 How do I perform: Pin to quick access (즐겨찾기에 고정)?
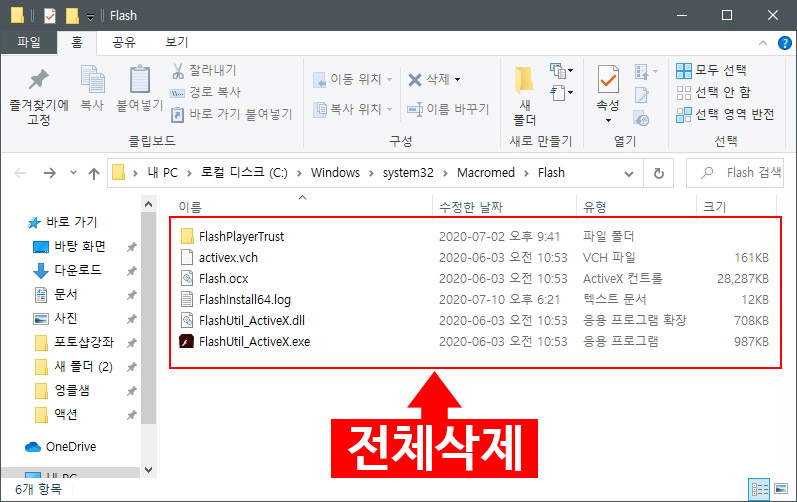tap(39, 97)
